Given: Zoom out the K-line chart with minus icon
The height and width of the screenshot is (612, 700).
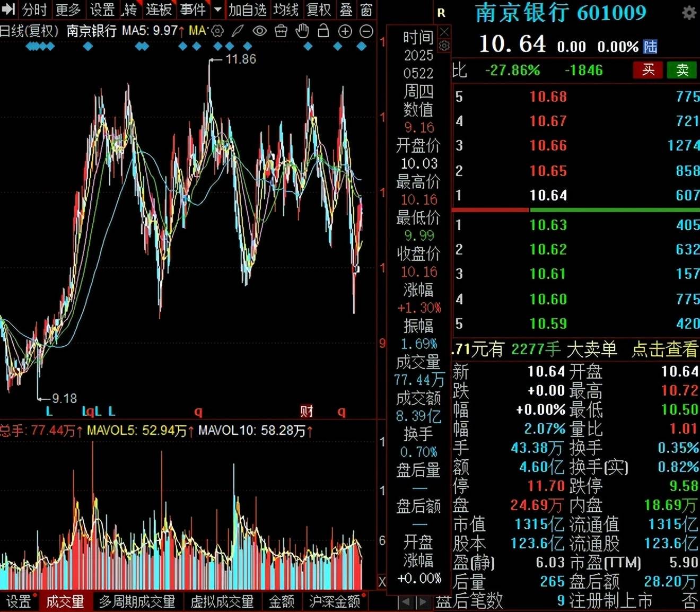Looking at the screenshot, I should (x=366, y=31).
